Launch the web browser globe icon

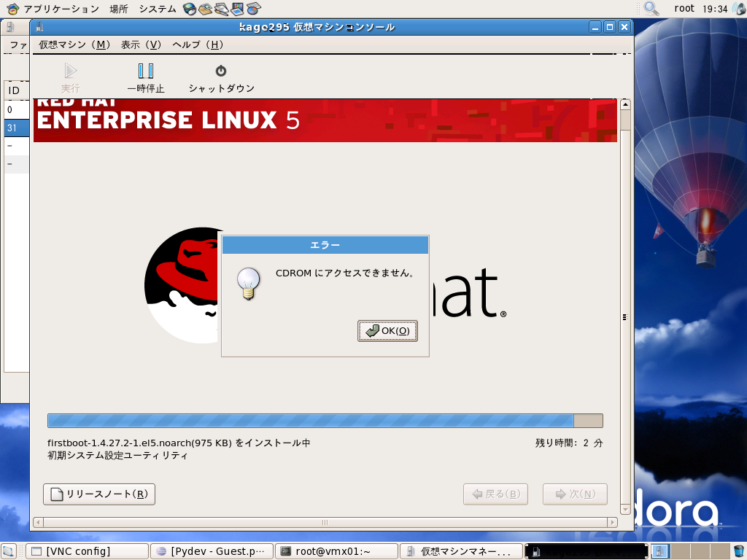click(x=190, y=9)
